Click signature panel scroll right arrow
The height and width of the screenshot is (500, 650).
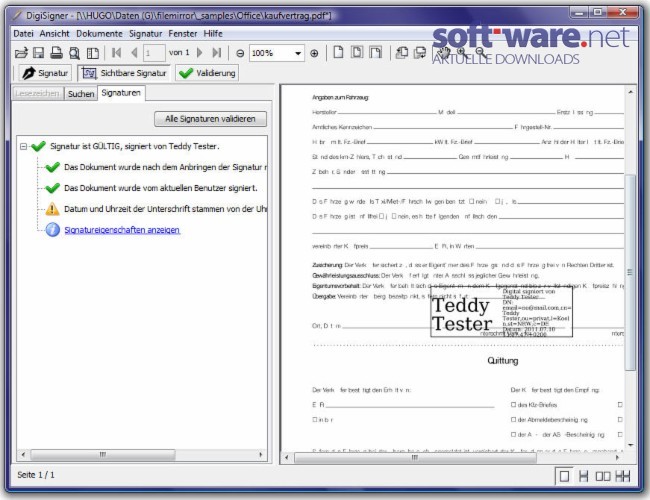click(261, 455)
